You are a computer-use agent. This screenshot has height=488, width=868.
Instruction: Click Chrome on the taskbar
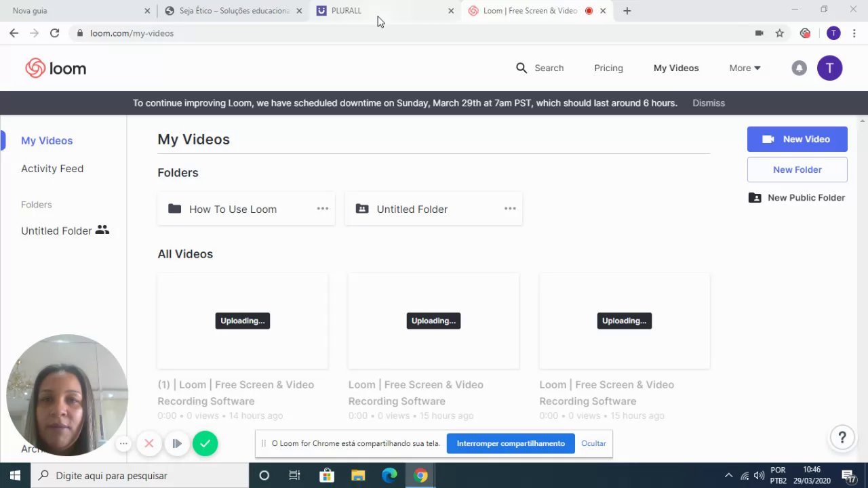(420, 475)
